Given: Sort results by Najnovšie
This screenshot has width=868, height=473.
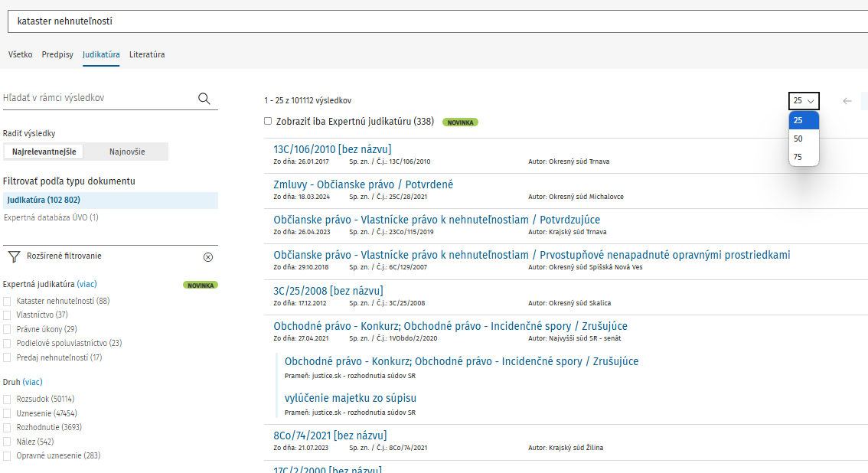Looking at the screenshot, I should click(126, 152).
